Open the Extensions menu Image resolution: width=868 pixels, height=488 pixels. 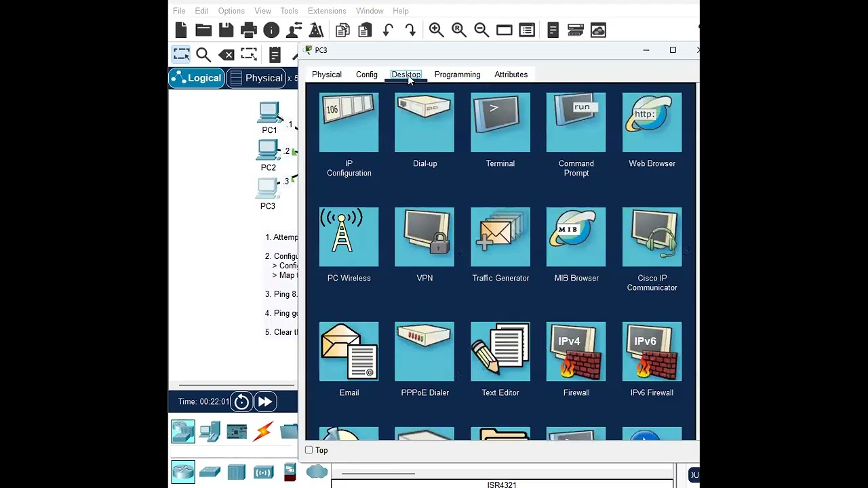[327, 11]
